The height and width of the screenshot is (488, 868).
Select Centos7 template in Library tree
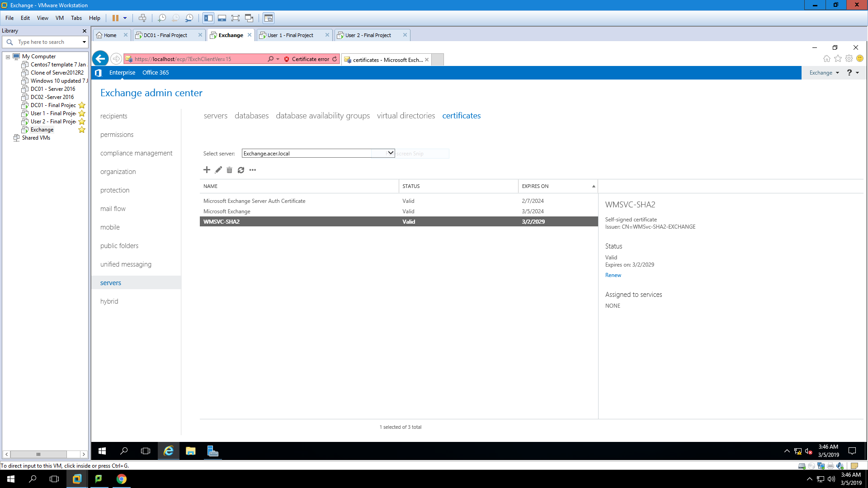point(58,65)
